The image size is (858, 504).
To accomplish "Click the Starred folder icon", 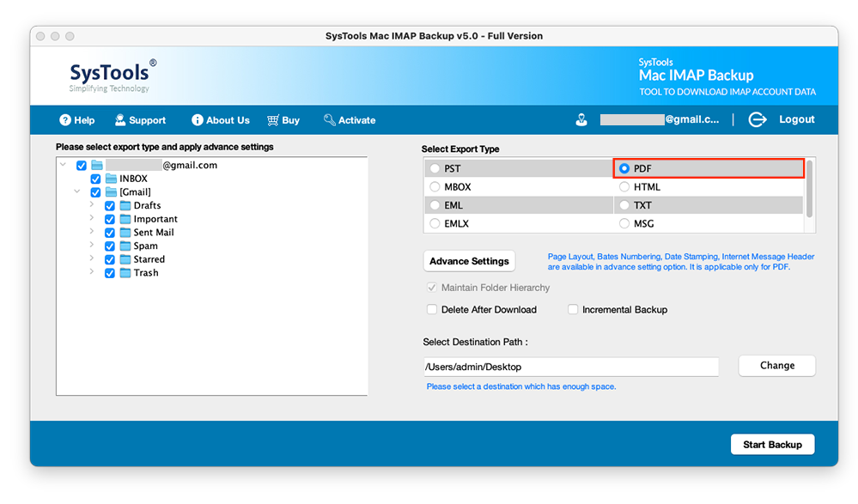I will [125, 258].
